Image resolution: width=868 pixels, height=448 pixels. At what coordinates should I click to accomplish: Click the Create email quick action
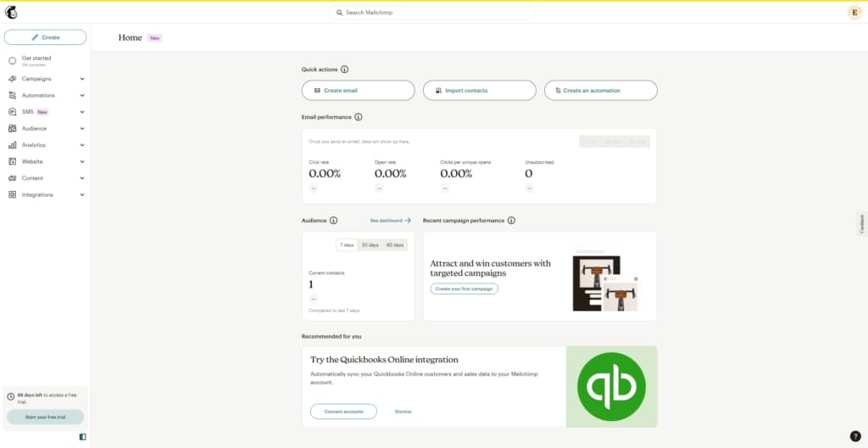tap(359, 91)
